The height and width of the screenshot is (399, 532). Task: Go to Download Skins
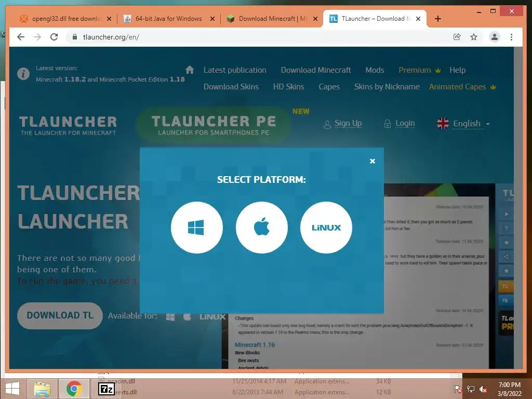[231, 87]
